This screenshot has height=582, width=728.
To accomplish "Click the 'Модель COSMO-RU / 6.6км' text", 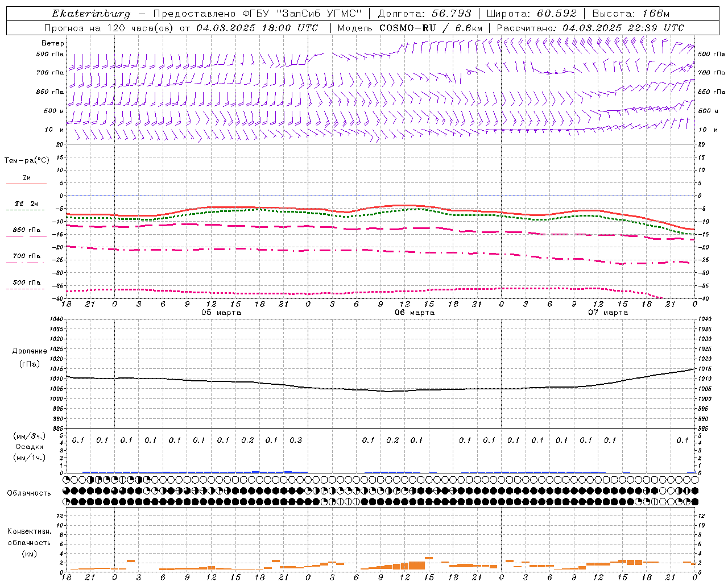I will tap(410, 28).
